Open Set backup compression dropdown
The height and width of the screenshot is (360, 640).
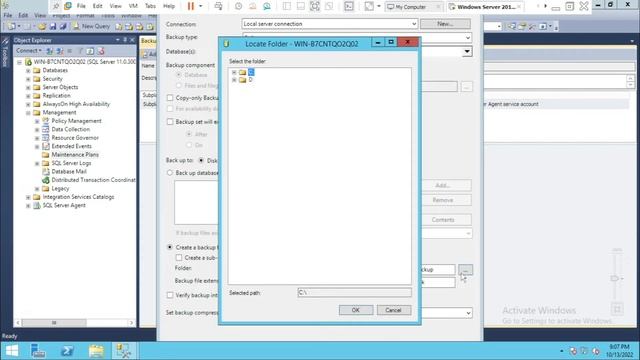(x=468, y=313)
